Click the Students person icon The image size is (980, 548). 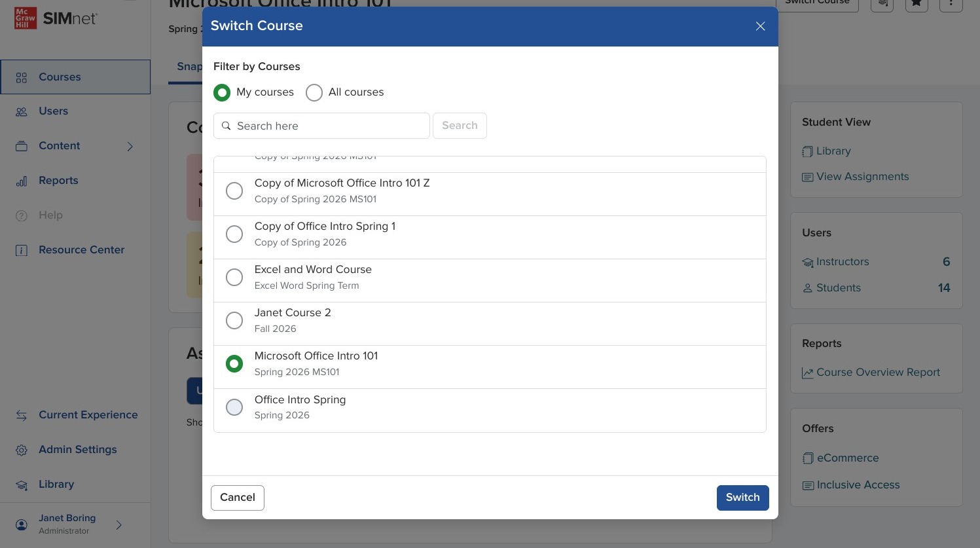click(x=808, y=288)
